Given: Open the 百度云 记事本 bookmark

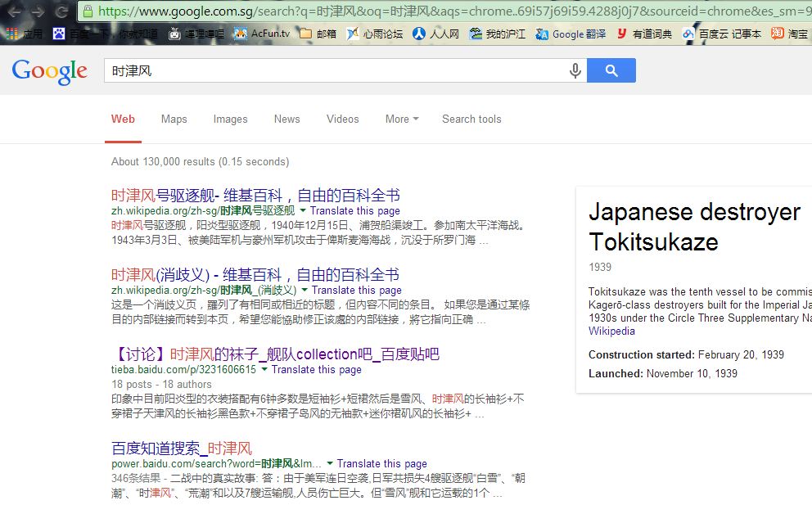Looking at the screenshot, I should click(x=722, y=34).
